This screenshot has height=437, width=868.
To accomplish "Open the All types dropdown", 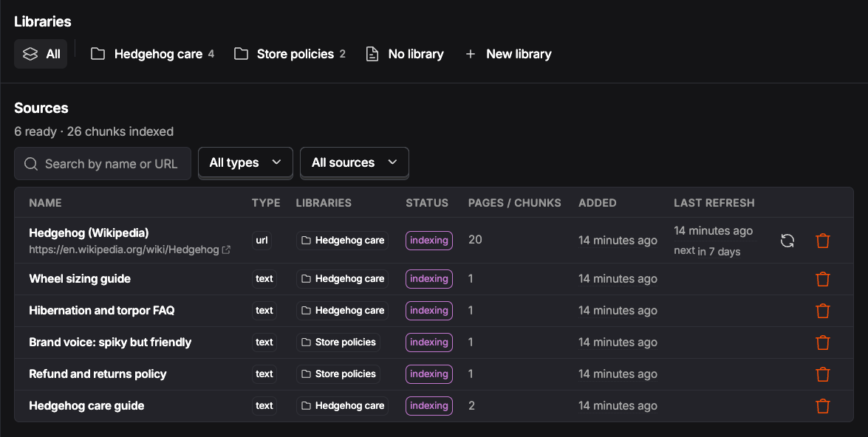I will click(x=245, y=162).
